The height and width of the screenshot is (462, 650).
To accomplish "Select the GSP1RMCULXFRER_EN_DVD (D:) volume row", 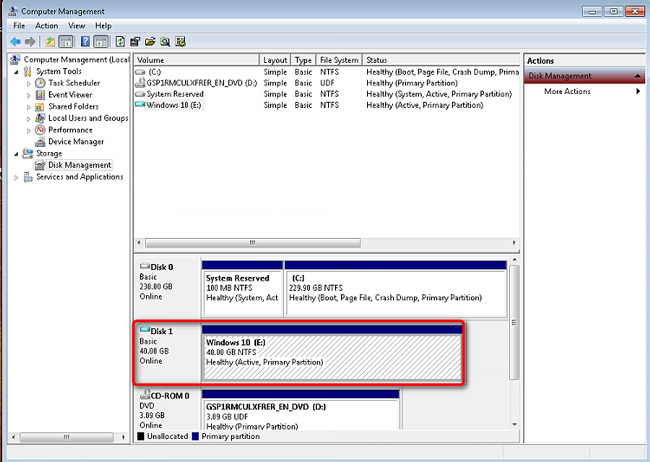I will [327, 83].
